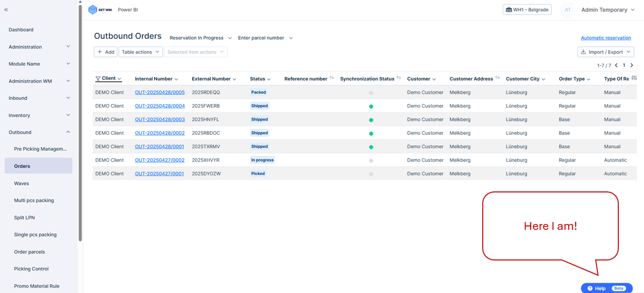Screen dimensions: 644x293
Task: Click the In progress status badge
Action: point(262,160)
